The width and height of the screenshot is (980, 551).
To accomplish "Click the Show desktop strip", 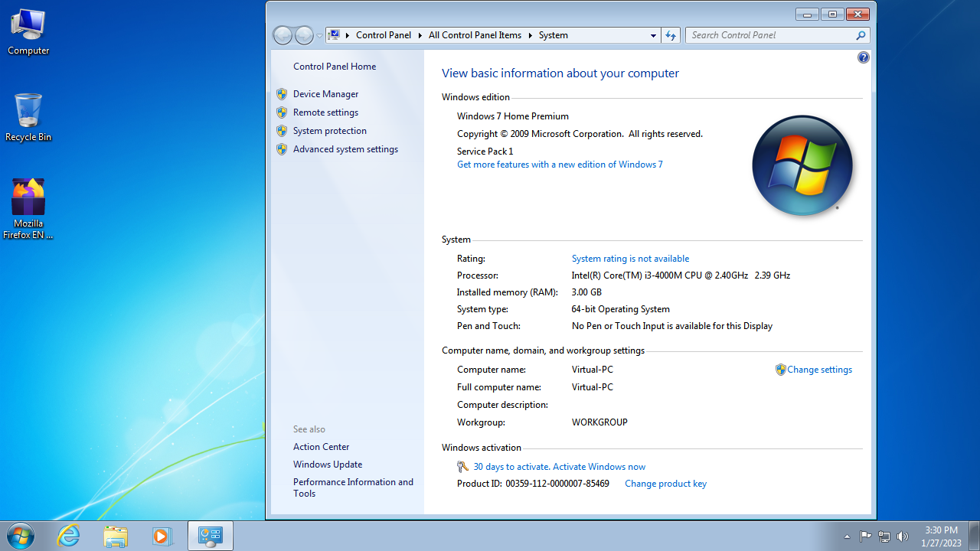I will [x=974, y=536].
